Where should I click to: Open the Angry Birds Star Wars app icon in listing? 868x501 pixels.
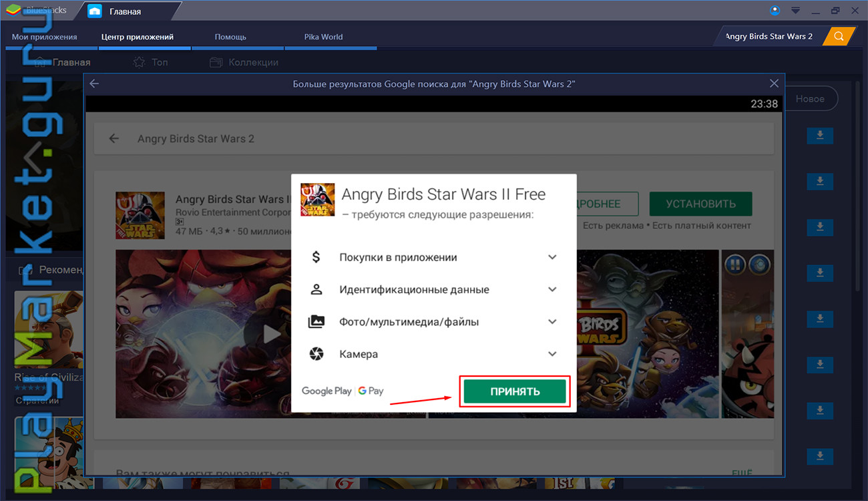140,215
